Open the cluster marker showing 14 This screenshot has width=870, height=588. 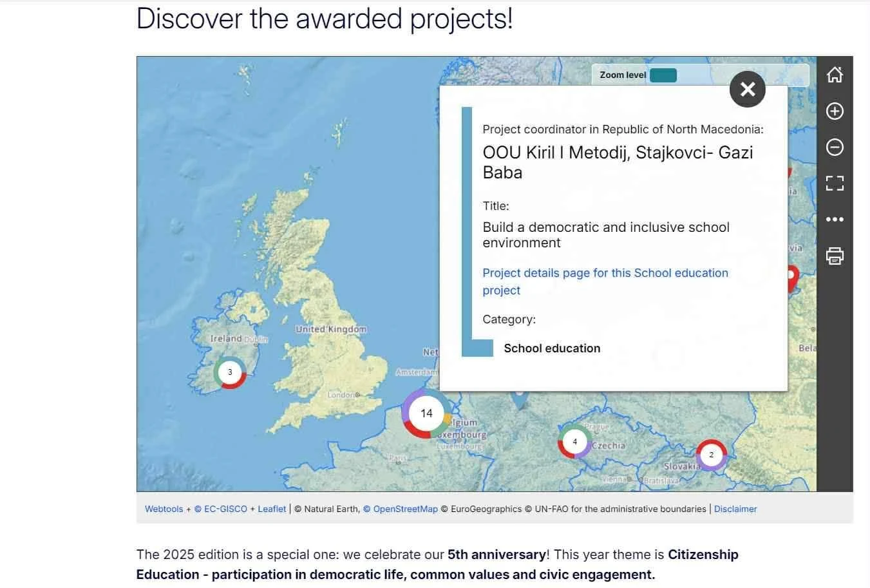point(426,413)
